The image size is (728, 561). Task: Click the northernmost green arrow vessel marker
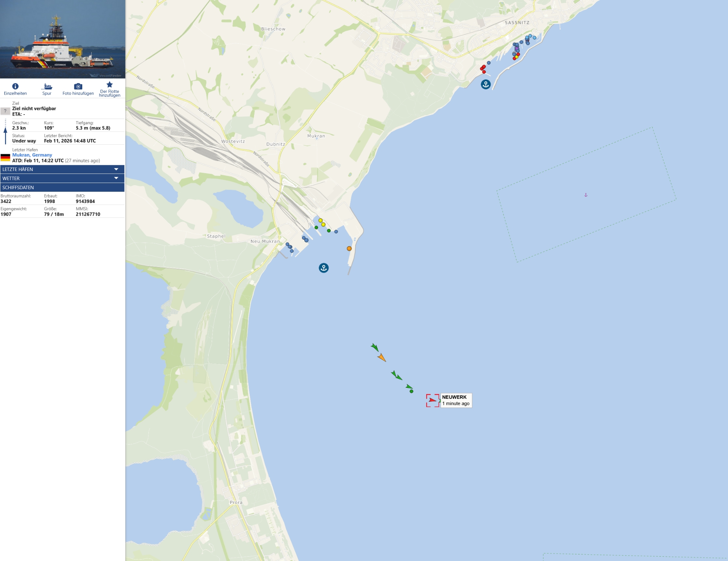point(375,347)
